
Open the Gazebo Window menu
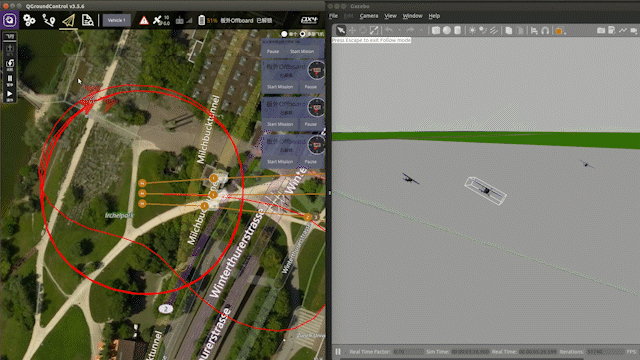[x=412, y=16]
